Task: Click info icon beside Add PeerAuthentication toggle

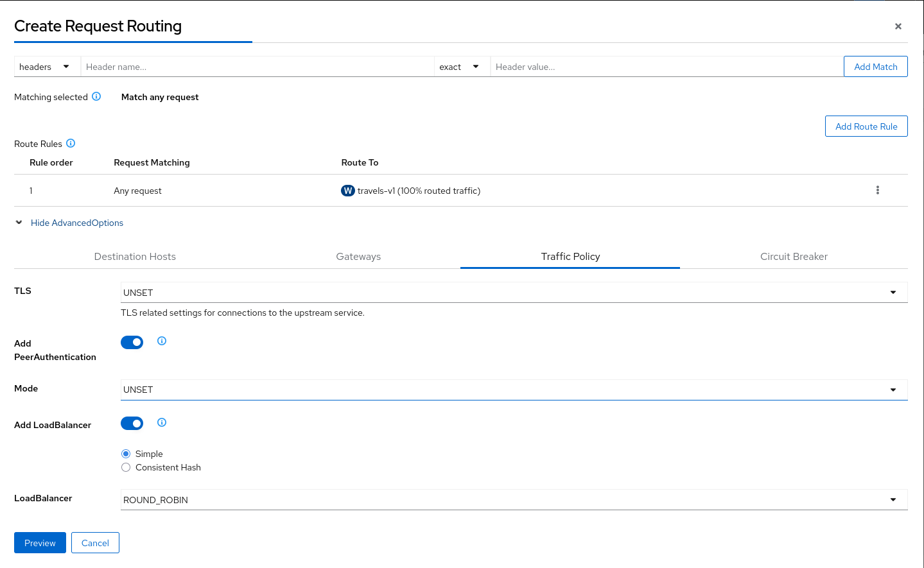Action: click(162, 341)
